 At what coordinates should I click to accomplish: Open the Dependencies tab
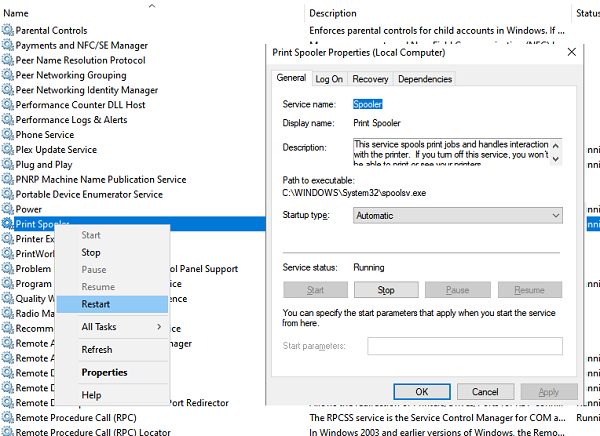point(425,79)
